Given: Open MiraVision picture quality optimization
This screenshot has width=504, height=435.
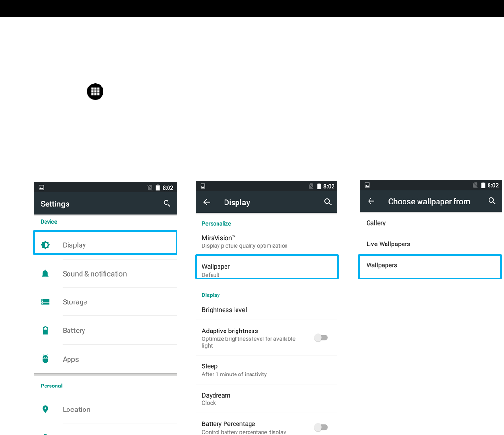Looking at the screenshot, I should (267, 242).
